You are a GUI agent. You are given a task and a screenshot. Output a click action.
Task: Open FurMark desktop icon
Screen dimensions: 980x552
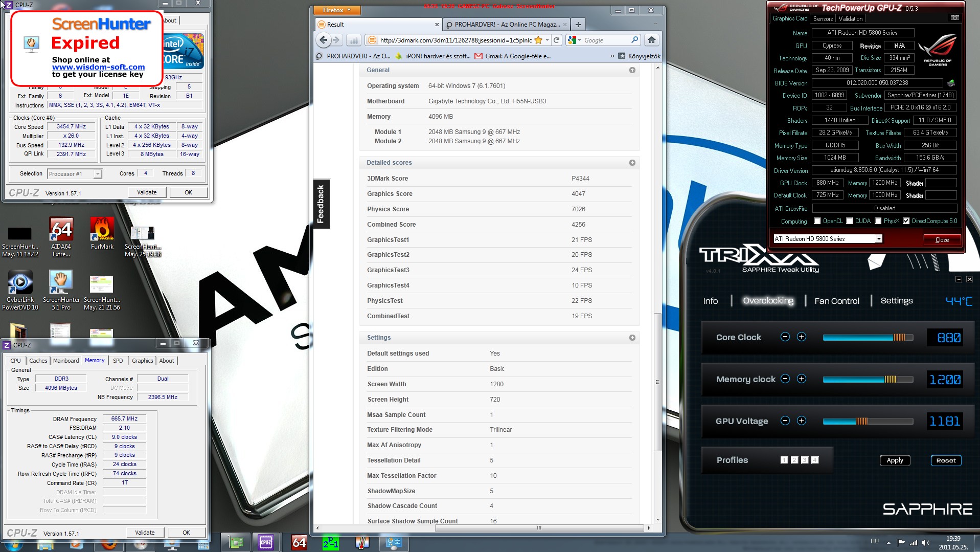point(102,233)
